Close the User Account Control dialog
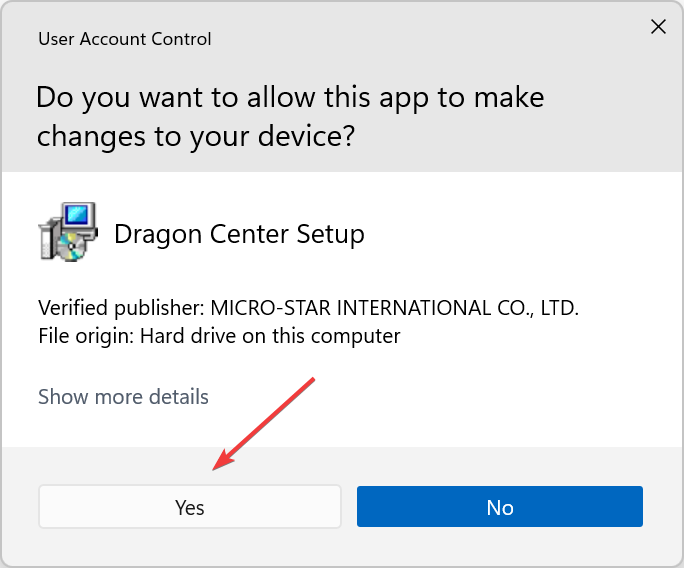 coord(658,27)
